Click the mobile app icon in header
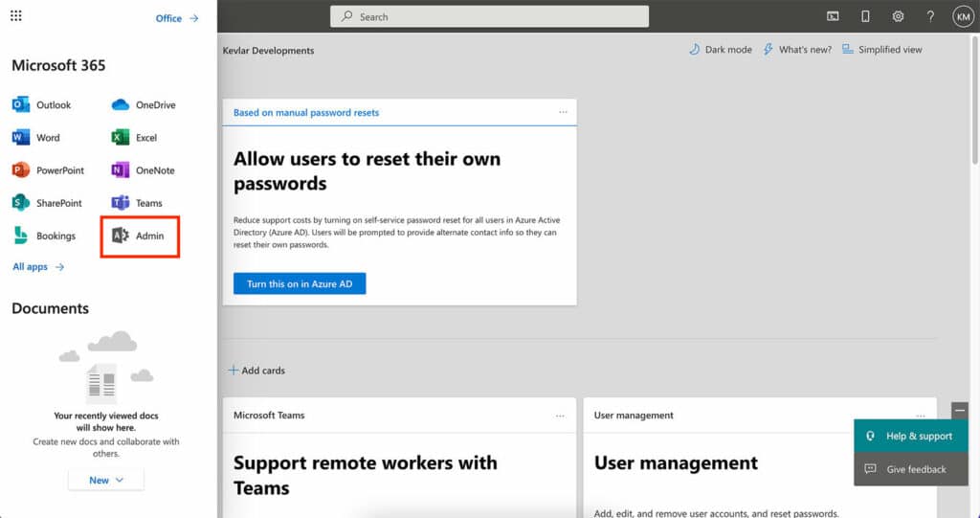980x518 pixels. click(x=865, y=17)
